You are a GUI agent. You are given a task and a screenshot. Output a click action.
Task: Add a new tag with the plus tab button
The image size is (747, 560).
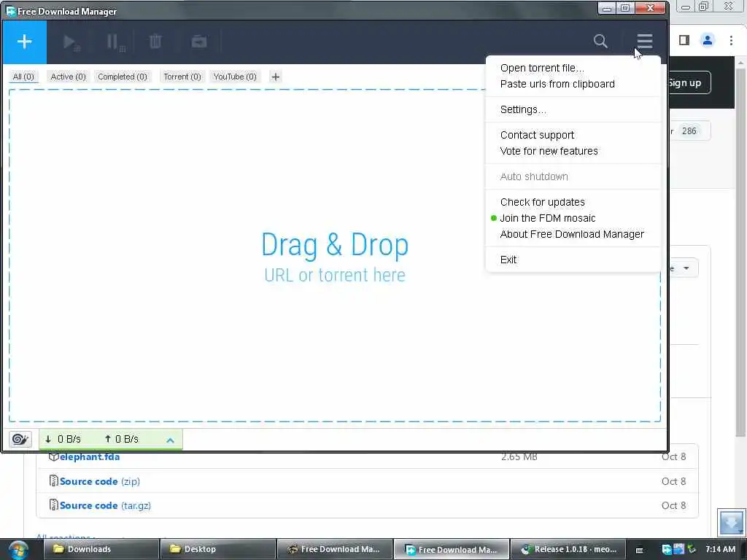coord(275,77)
